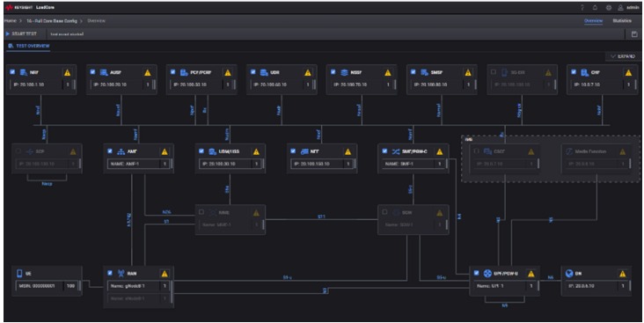
Task: Click the AMF node network icon
Action: tap(121, 151)
